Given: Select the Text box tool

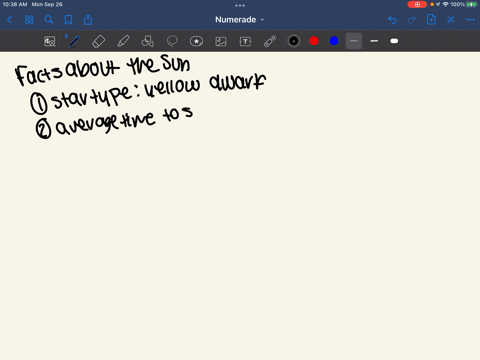Looking at the screenshot, I should click(x=245, y=41).
